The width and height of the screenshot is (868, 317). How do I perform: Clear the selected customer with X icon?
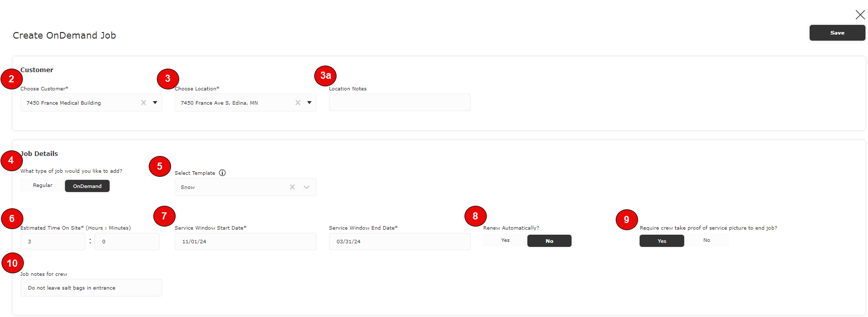[144, 103]
